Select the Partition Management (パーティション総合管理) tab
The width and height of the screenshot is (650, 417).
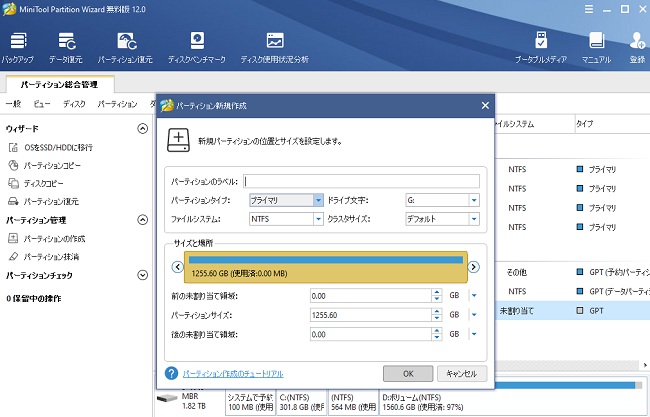pyautogui.click(x=60, y=85)
